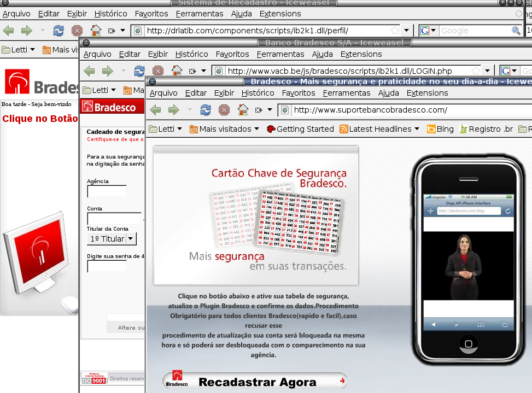
Task: Stop loading the suportebancobradesco.com page
Action: point(224,110)
